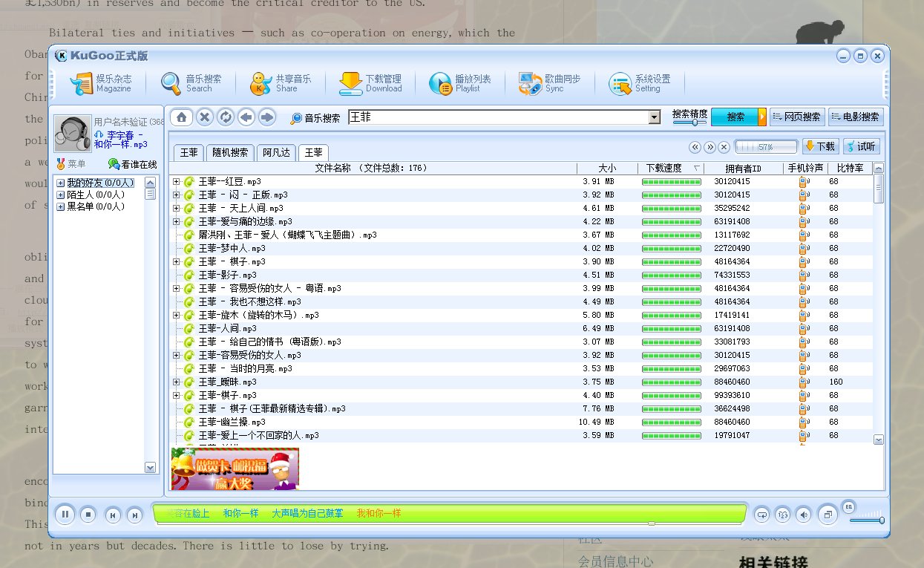Open the 娱乐杂志 Magazine section

coord(101,83)
